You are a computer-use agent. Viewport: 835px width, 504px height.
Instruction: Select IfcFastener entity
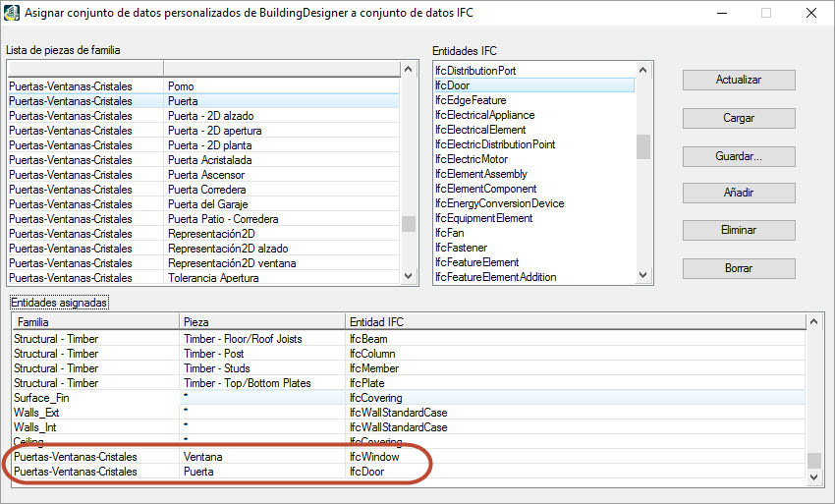coord(534,248)
